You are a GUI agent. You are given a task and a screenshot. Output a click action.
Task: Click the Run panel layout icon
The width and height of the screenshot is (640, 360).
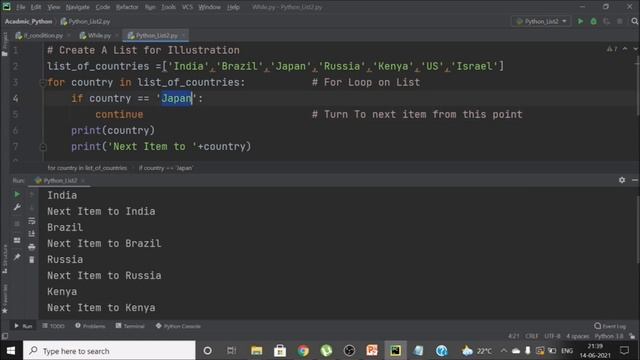17,240
